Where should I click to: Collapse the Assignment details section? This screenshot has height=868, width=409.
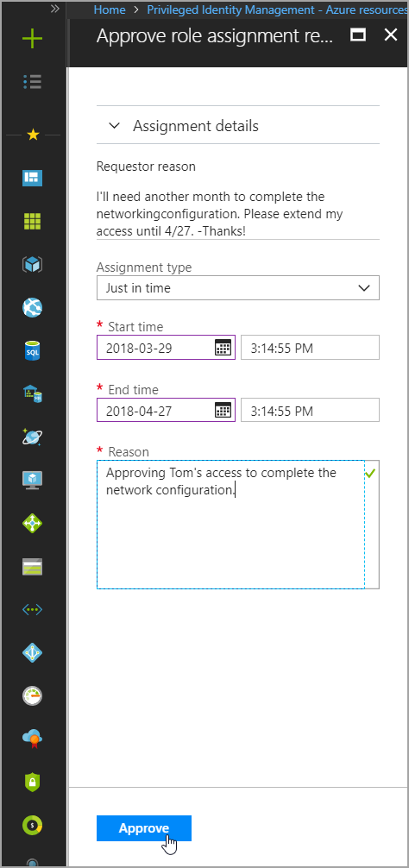click(x=115, y=126)
